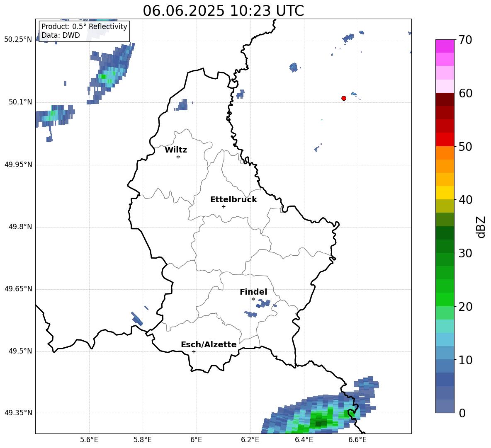Click the Esch/Alzette city label
The width and height of the screenshot is (491, 448).
(209, 345)
